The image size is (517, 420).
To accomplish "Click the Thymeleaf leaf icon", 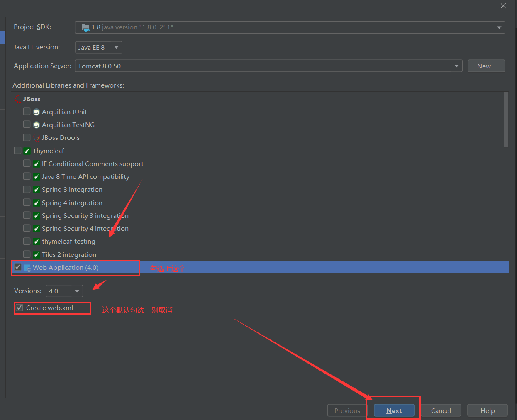I will [x=27, y=151].
